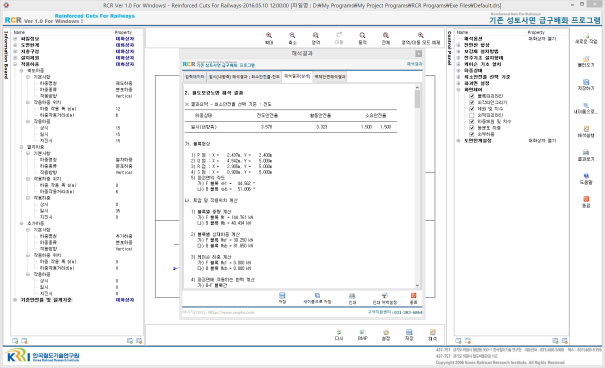Image resolution: width=605 pixels, height=368 pixels.
Task: Collapse the 추가하중 sub-node
Action: pyautogui.click(x=22, y=223)
